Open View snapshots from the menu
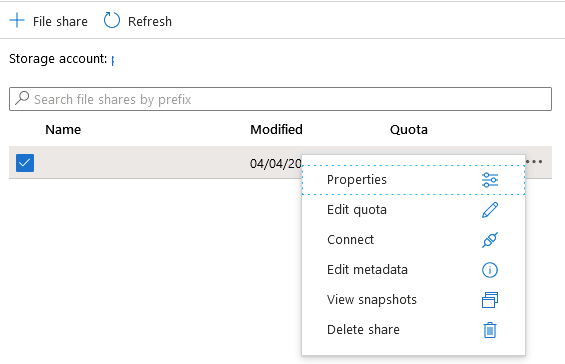 coord(413,300)
